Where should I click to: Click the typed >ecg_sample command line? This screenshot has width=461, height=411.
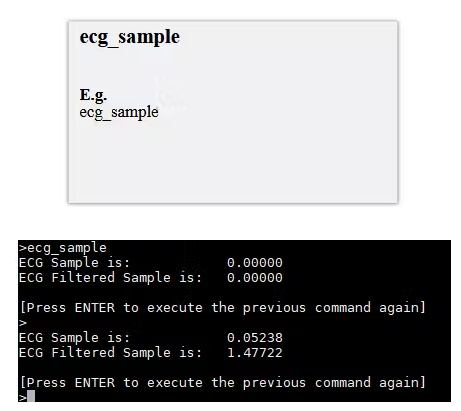point(63,248)
